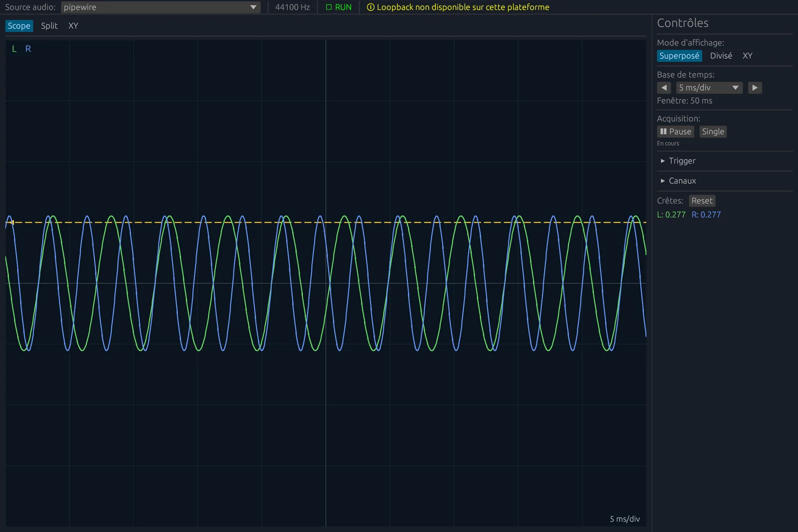The width and height of the screenshot is (798, 532).
Task: Switch to the XY tab above the plot
Action: coord(73,26)
